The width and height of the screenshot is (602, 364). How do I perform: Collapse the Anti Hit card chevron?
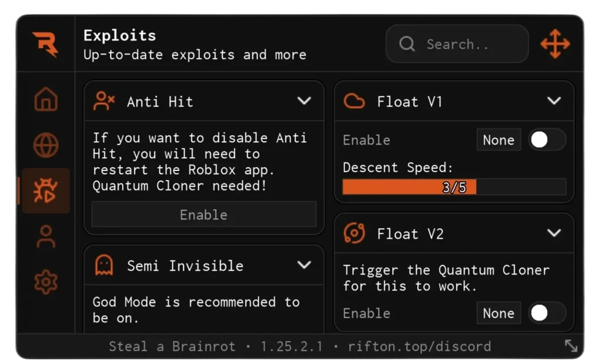(x=305, y=101)
